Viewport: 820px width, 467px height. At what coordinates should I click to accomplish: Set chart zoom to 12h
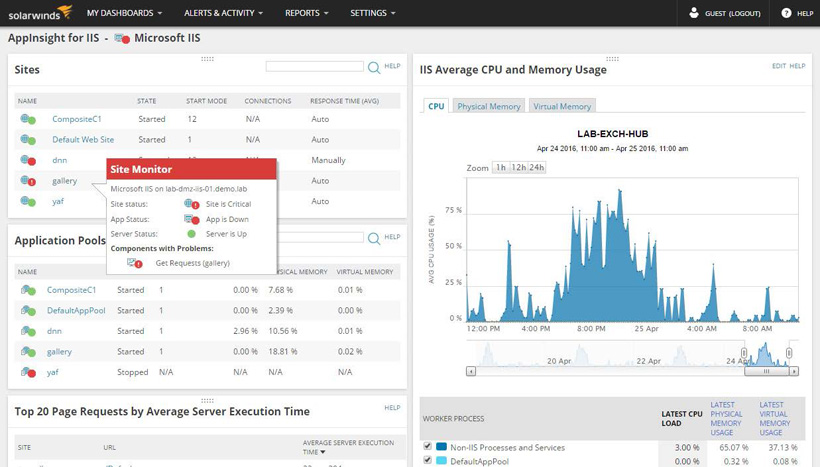pos(518,168)
